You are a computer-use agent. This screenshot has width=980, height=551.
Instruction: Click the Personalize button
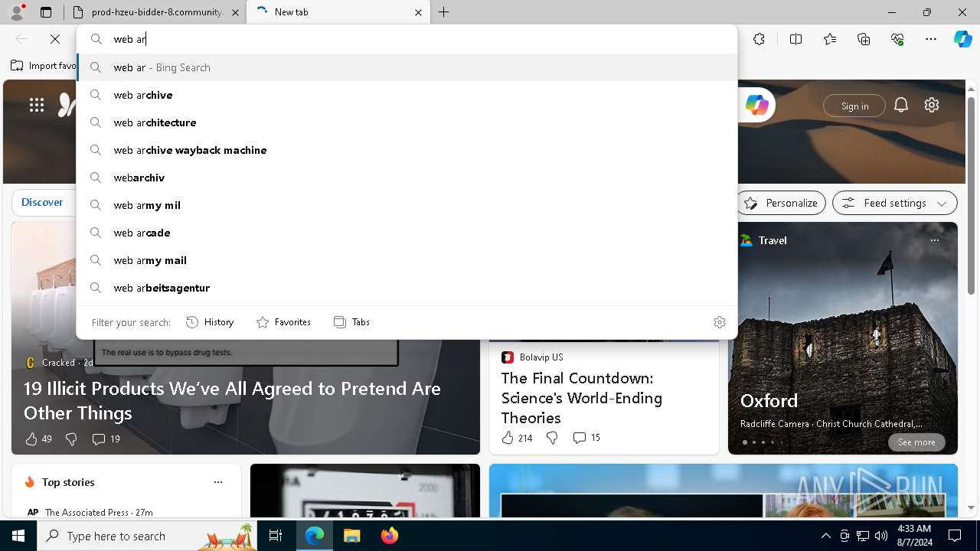tap(782, 203)
